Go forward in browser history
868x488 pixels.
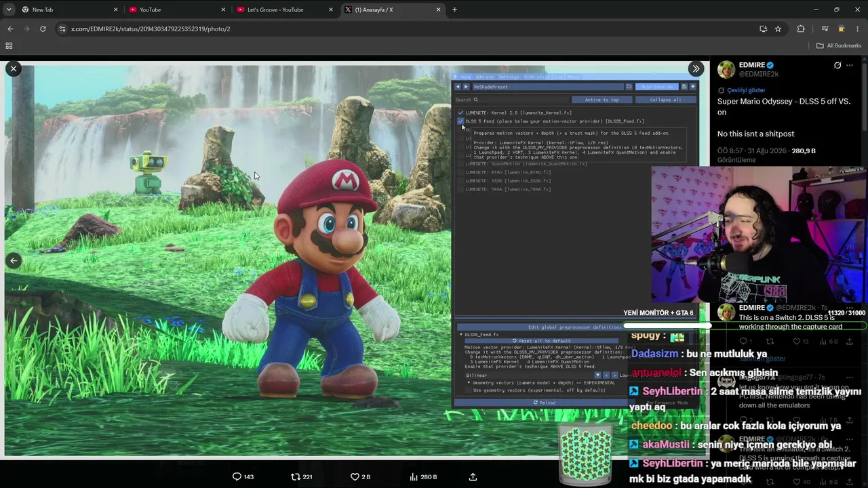tap(26, 28)
